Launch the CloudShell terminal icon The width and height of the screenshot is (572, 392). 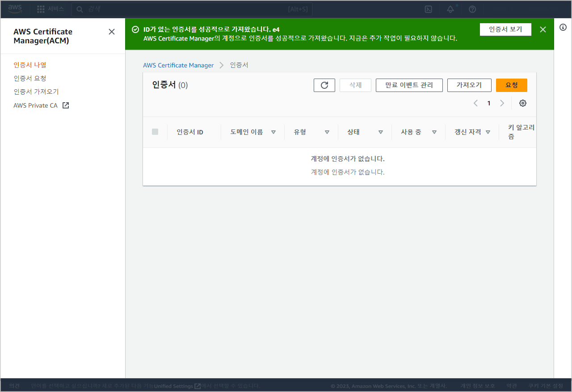(x=428, y=9)
